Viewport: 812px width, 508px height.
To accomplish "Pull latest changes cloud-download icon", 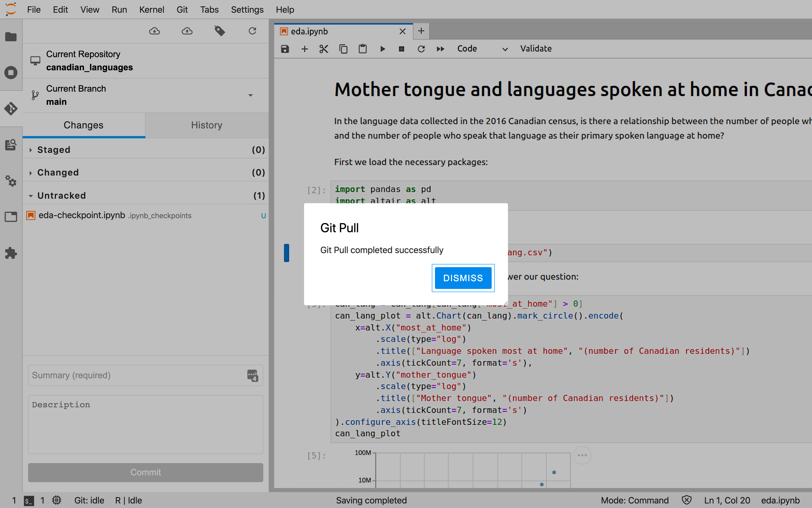I will click(154, 31).
